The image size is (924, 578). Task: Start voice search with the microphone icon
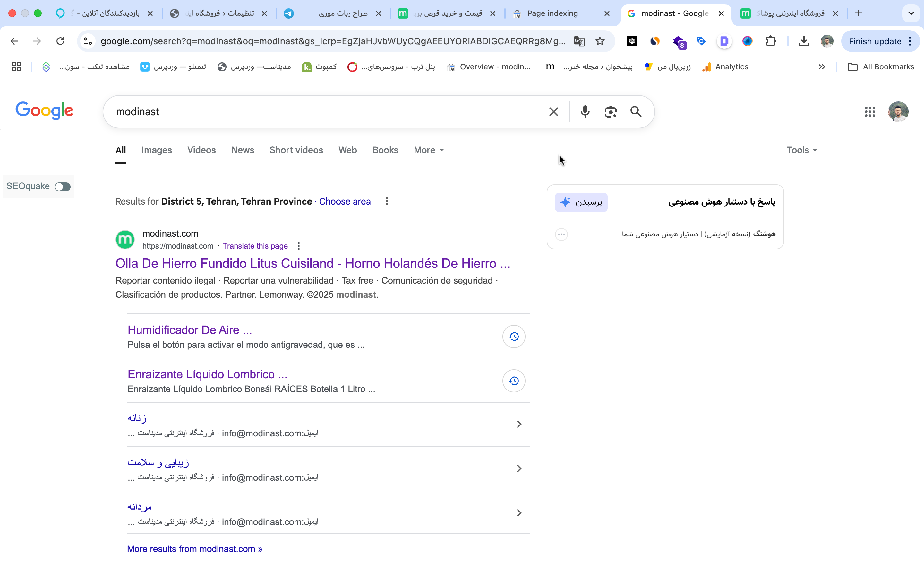pos(585,112)
